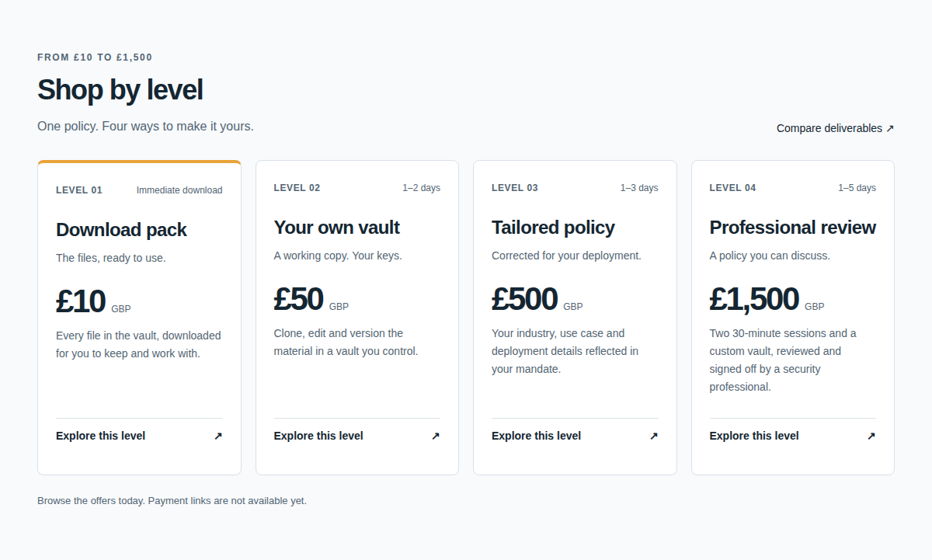Select the Your own vault heading

[x=337, y=228]
